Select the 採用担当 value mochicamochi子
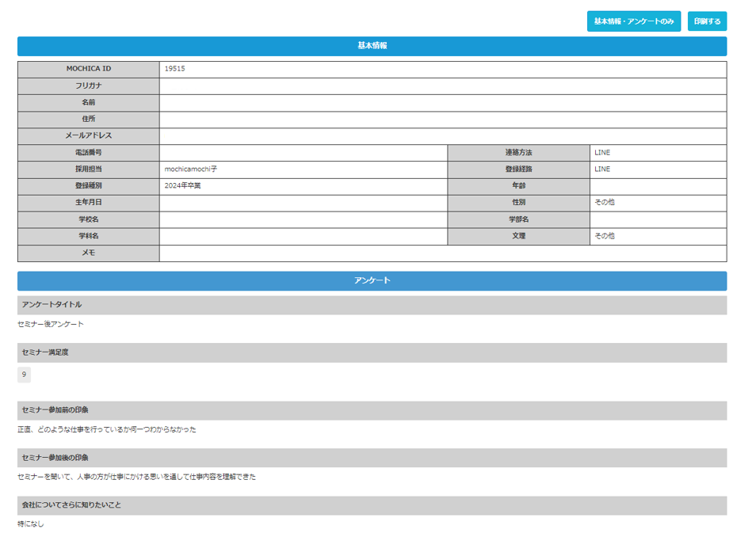The image size is (756, 533). 191,169
